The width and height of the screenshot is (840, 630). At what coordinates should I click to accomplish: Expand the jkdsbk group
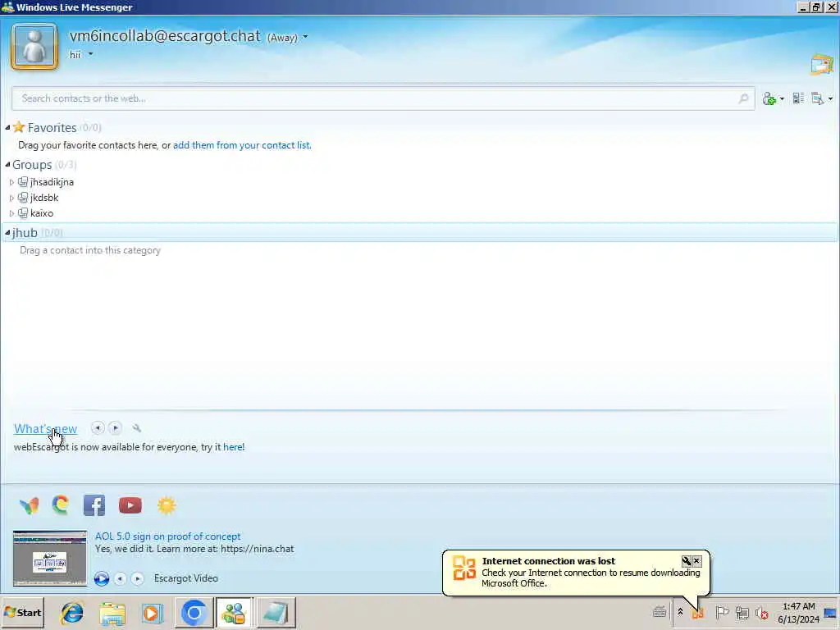[x=11, y=198]
